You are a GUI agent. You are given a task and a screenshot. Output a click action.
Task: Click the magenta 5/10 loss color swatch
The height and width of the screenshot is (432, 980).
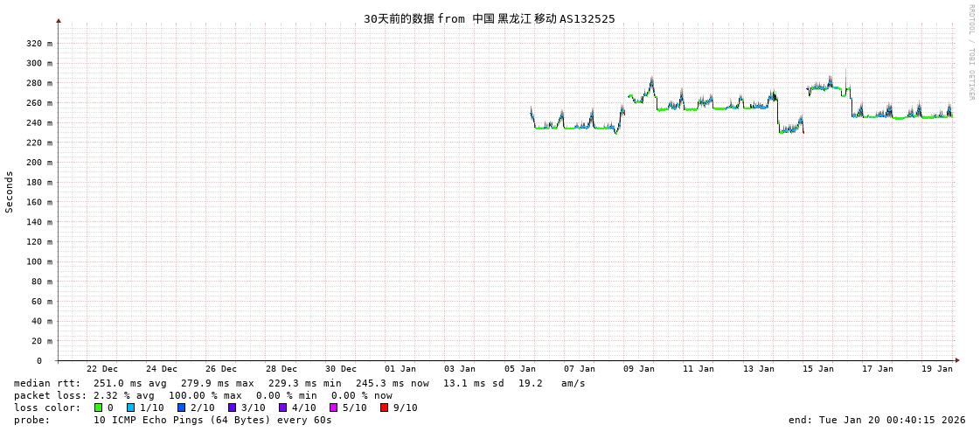[x=333, y=408]
